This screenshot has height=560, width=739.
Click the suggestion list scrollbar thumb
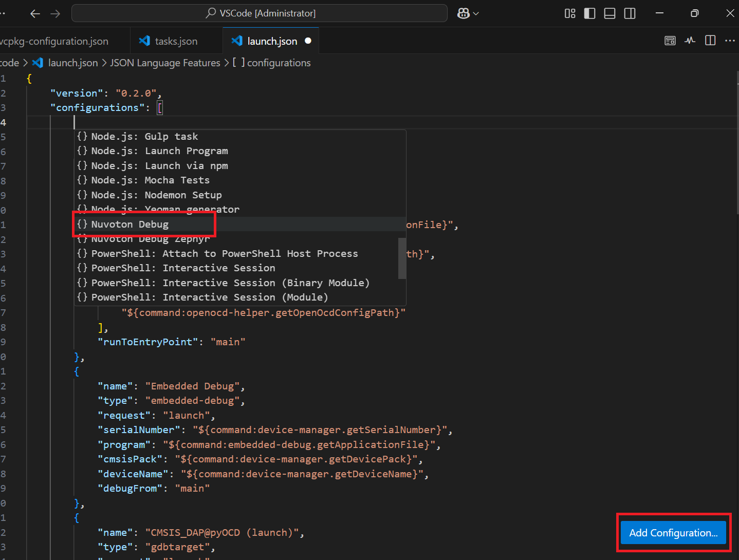(x=402, y=258)
